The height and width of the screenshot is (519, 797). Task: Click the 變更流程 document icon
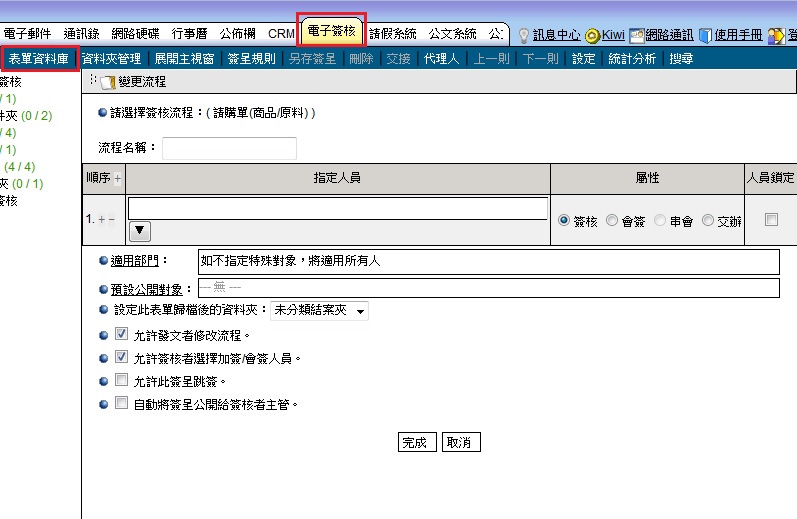click(x=108, y=81)
